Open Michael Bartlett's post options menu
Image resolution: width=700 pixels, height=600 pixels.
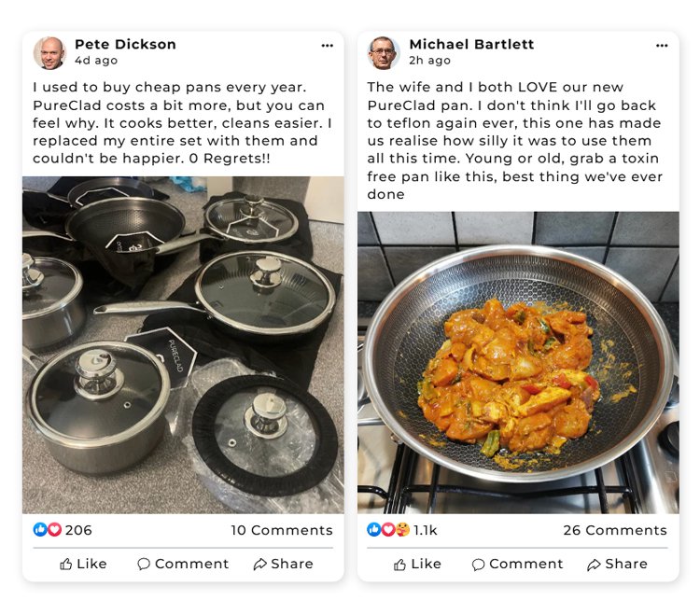click(662, 45)
